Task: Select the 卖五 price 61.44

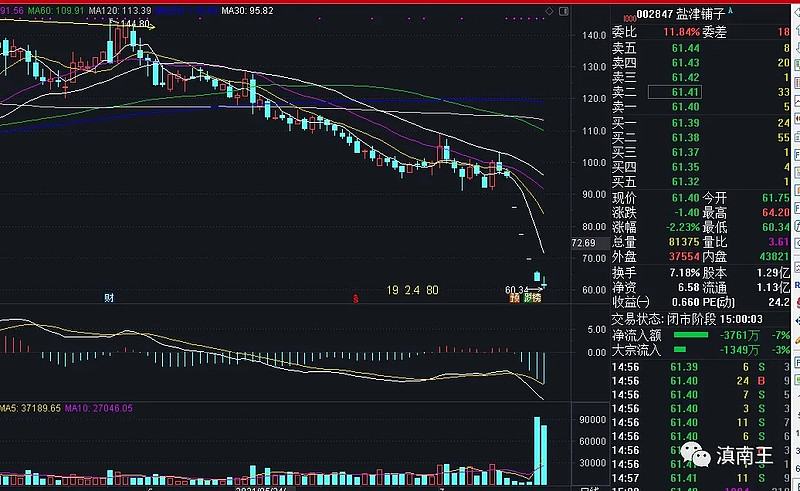Action: [685, 48]
